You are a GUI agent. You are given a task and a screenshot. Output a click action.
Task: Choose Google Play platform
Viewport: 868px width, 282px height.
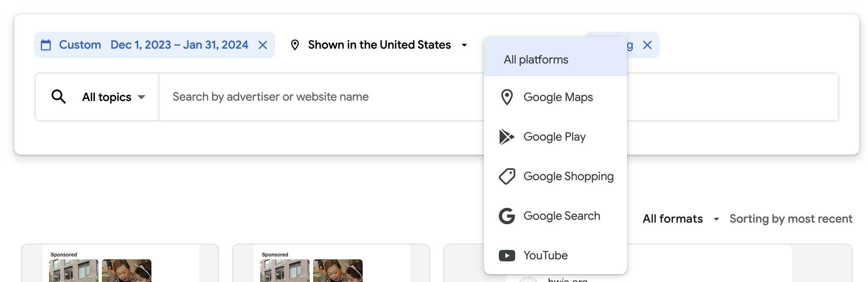pyautogui.click(x=555, y=137)
